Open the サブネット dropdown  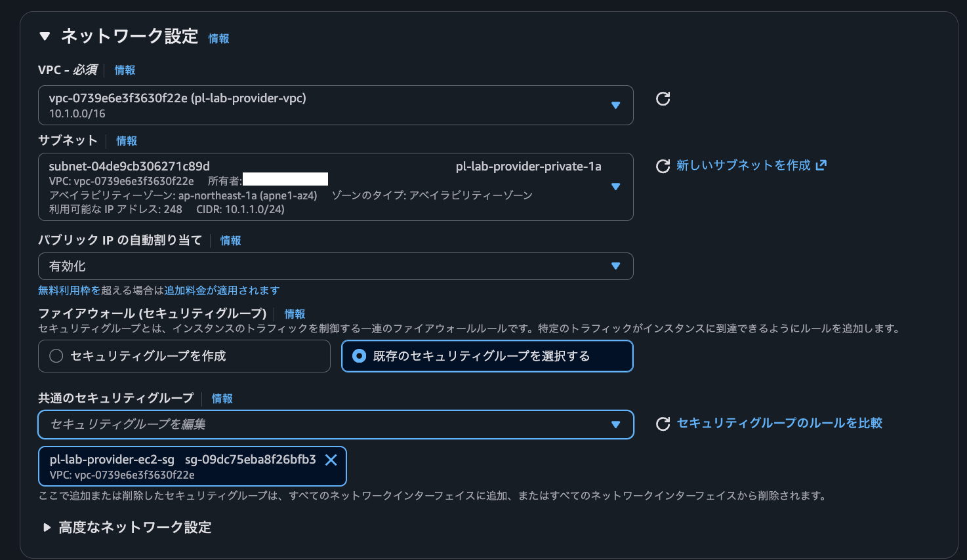615,187
